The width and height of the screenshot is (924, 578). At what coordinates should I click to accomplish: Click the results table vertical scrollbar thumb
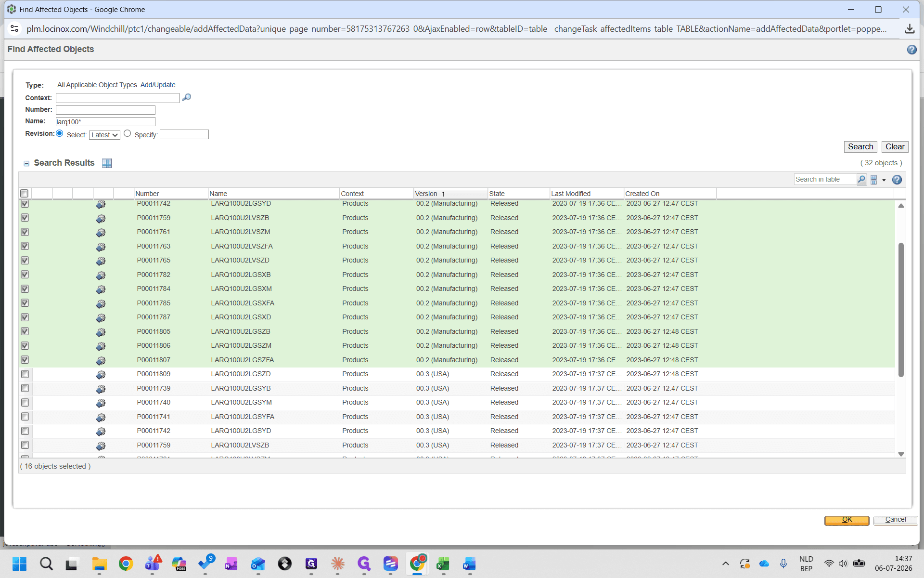[x=901, y=310]
